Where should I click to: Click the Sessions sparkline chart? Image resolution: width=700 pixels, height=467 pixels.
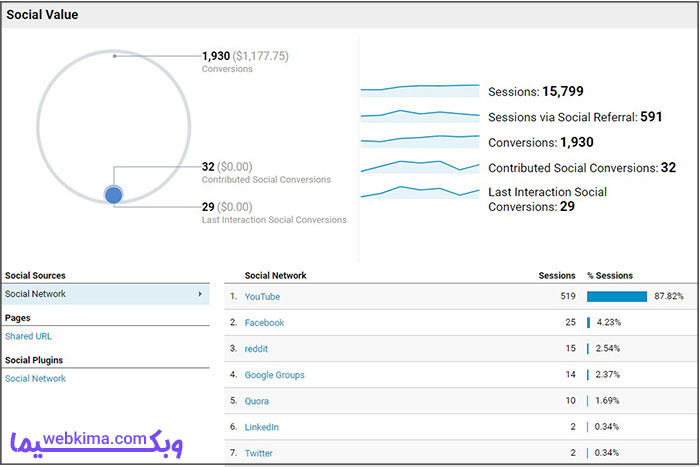(420, 91)
